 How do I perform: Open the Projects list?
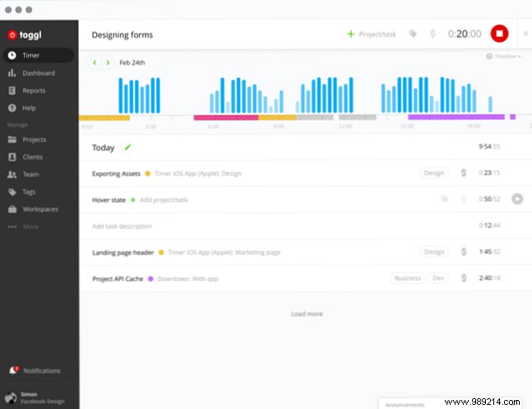pos(34,140)
